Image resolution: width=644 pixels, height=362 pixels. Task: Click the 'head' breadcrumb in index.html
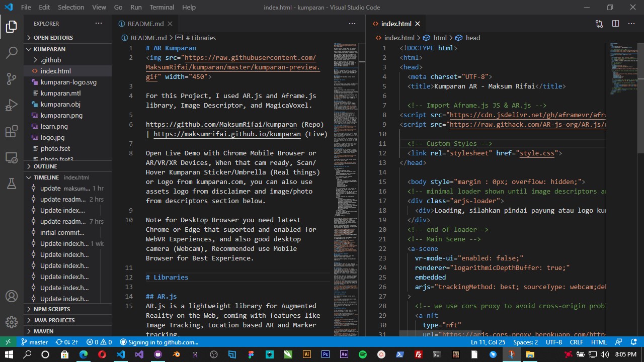pyautogui.click(x=467, y=38)
